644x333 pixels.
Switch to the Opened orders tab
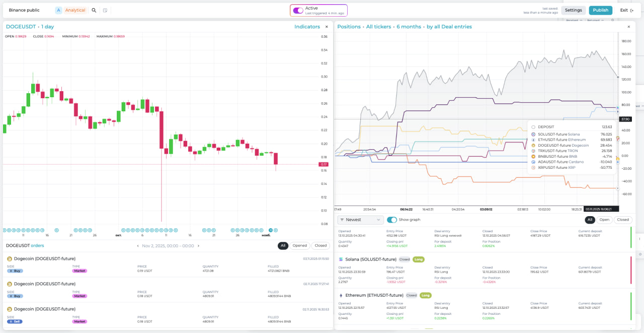tap(299, 245)
